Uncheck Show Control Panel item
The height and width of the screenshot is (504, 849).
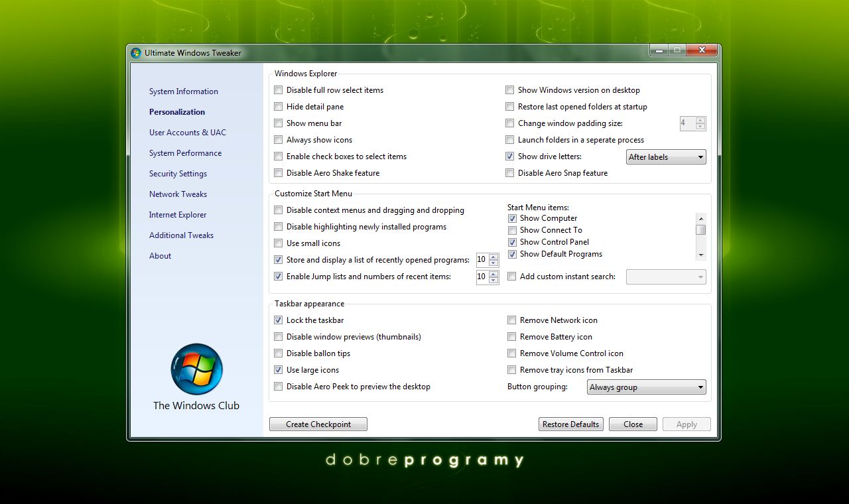click(512, 242)
